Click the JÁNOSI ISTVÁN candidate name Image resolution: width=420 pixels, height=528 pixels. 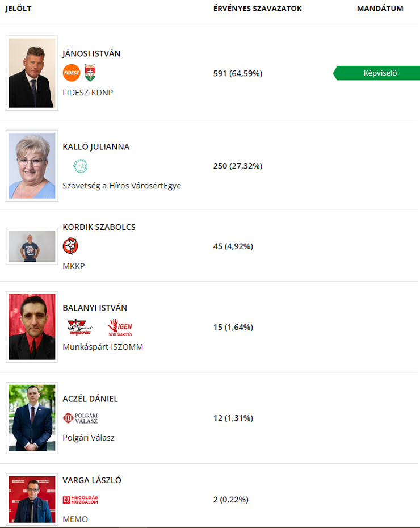[x=91, y=54]
